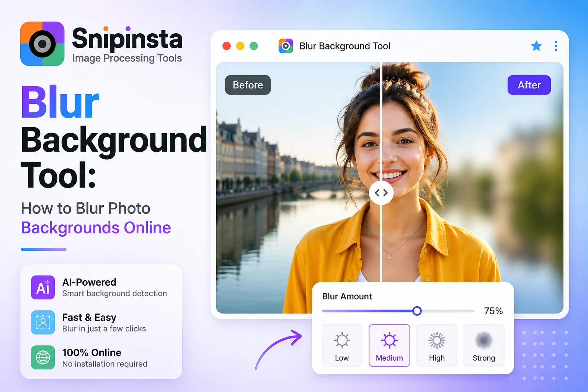Click the Blur Amount label
The width and height of the screenshot is (588, 392).
click(x=347, y=296)
